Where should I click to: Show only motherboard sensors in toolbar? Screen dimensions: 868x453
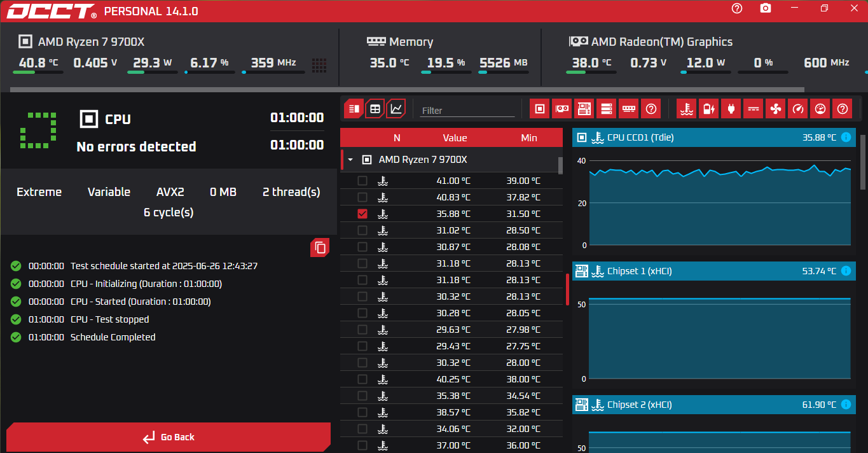[584, 109]
